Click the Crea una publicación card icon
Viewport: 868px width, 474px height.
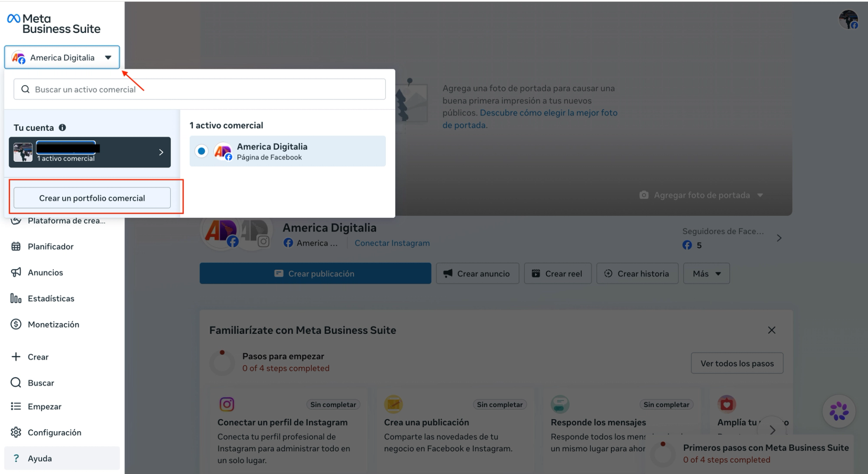tap(393, 404)
